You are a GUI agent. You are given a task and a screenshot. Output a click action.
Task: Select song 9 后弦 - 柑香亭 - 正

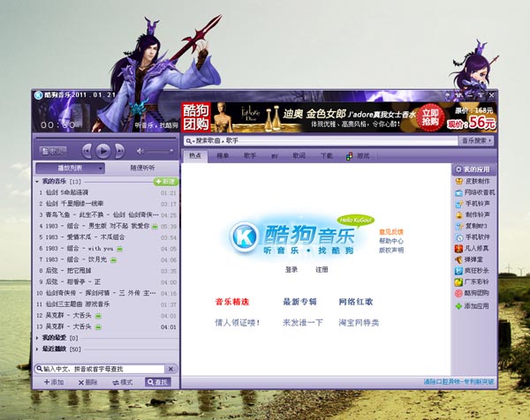(107, 282)
